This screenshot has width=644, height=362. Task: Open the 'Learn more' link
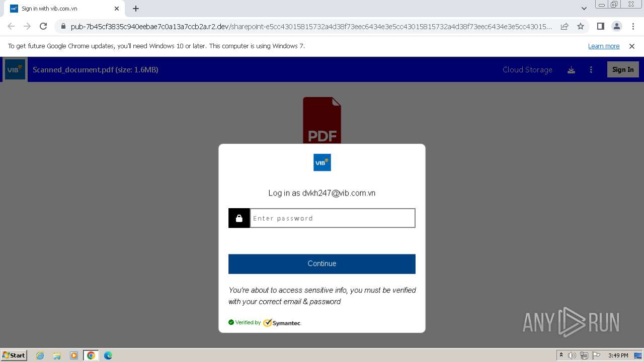point(604,46)
